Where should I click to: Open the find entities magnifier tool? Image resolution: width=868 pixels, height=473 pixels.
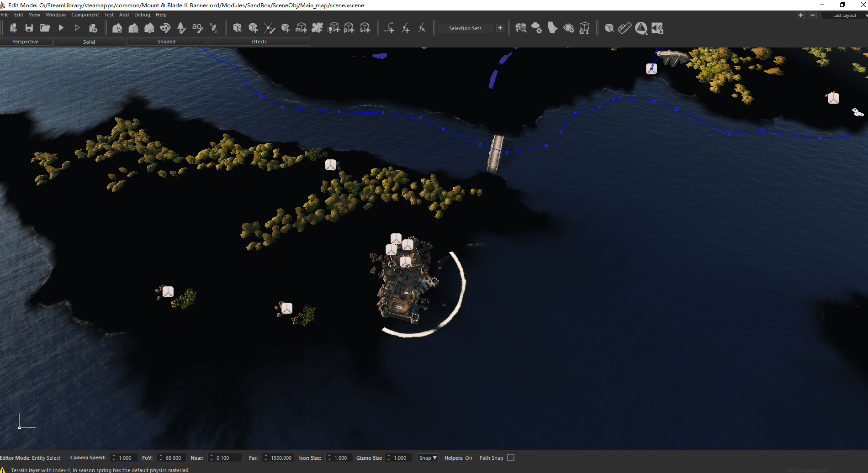[521, 28]
